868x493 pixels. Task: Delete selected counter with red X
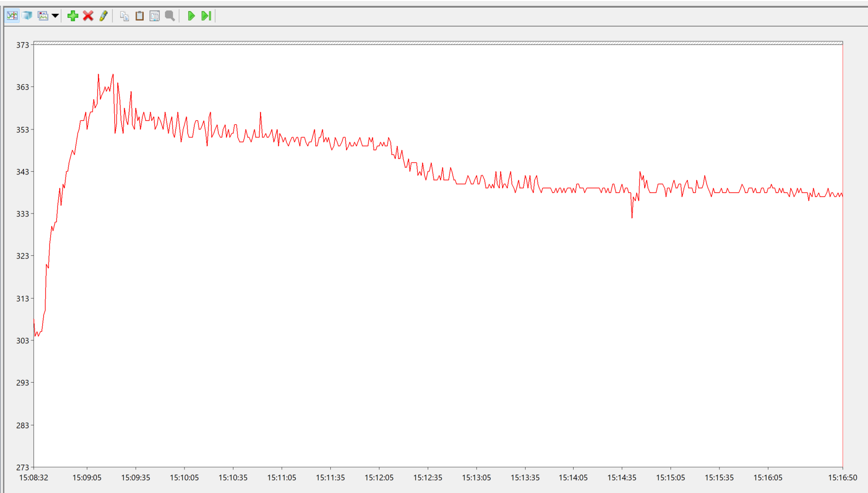(x=88, y=16)
